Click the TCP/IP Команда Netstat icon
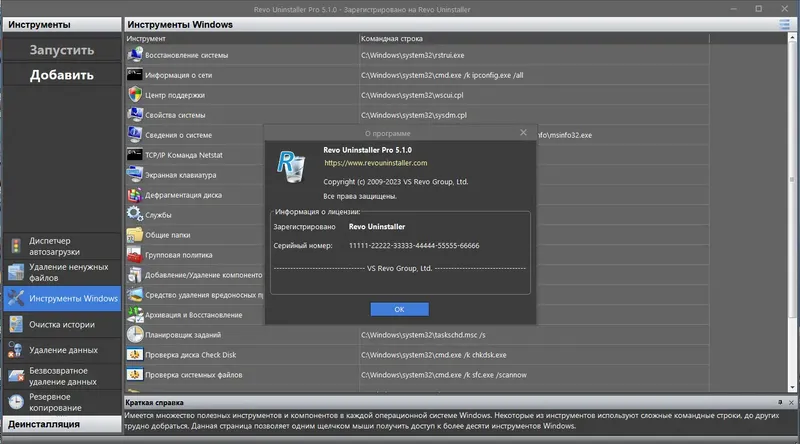This screenshot has height=444, width=800. [135, 154]
